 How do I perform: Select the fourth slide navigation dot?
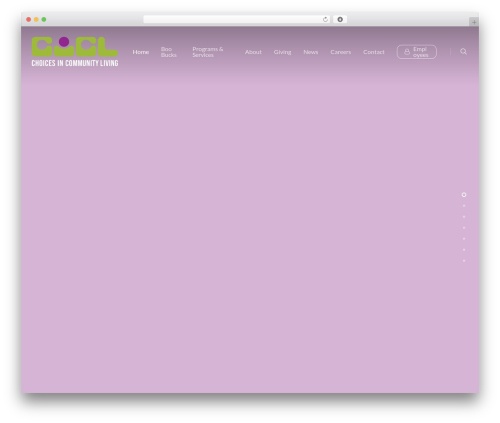click(x=464, y=228)
